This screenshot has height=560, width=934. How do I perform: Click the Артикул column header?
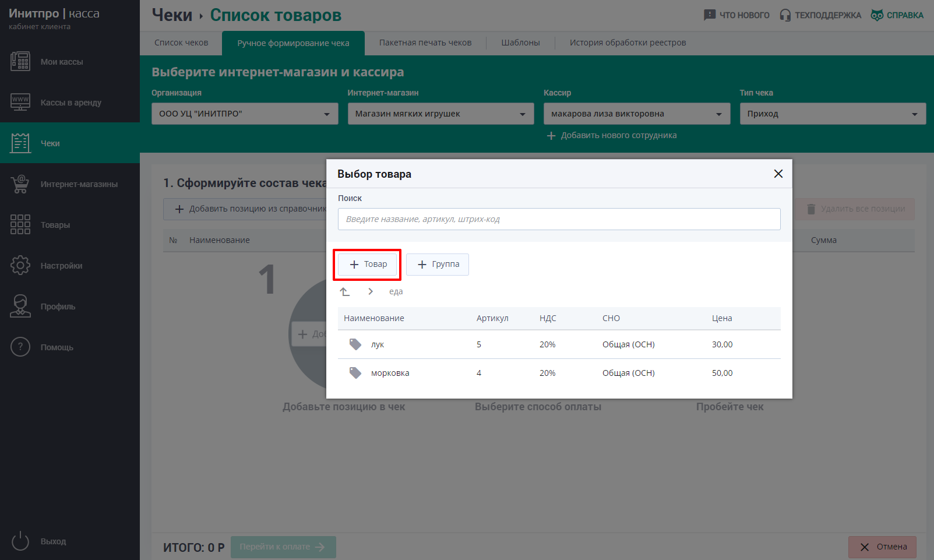492,318
